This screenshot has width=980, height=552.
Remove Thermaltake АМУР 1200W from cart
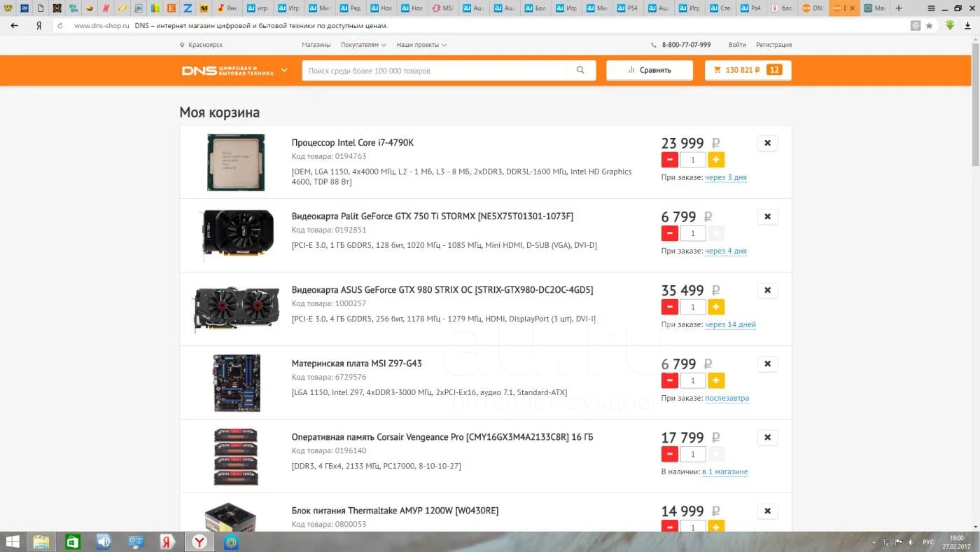click(x=767, y=511)
